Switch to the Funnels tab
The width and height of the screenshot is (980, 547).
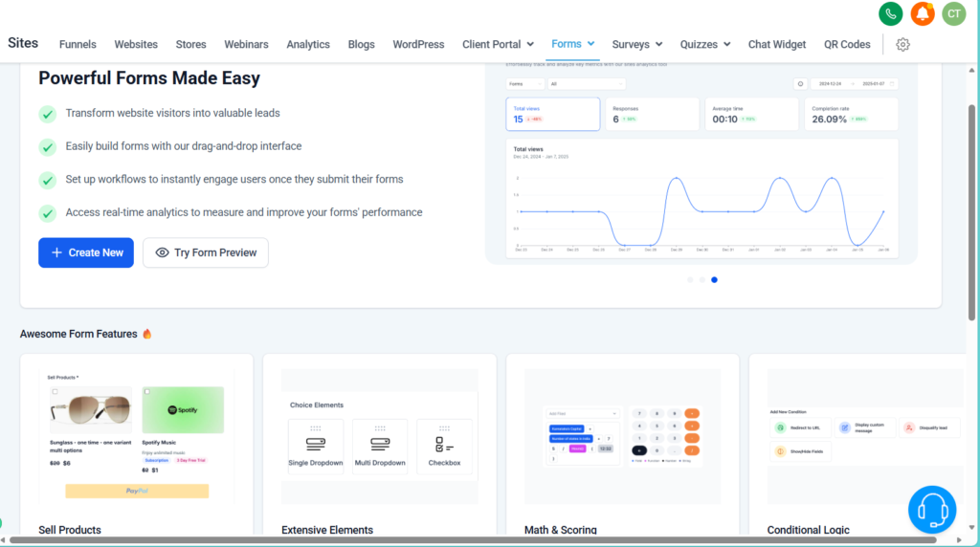tap(78, 44)
